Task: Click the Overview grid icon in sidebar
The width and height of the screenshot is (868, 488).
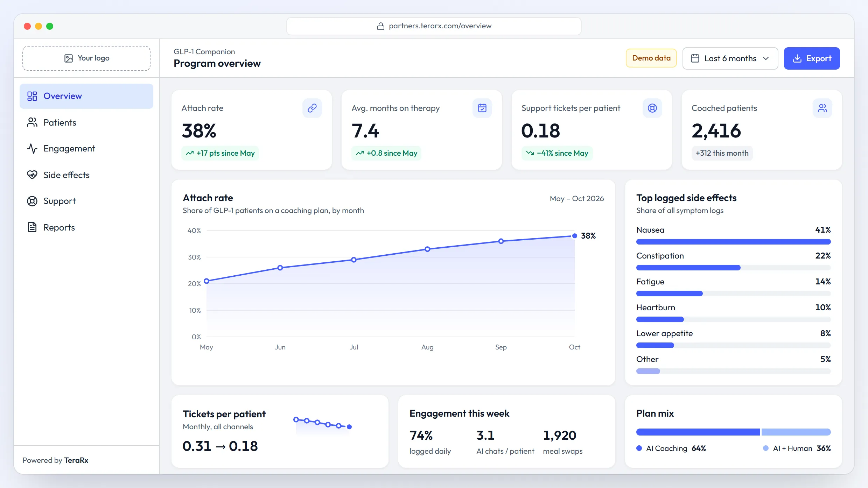Action: pos(32,96)
